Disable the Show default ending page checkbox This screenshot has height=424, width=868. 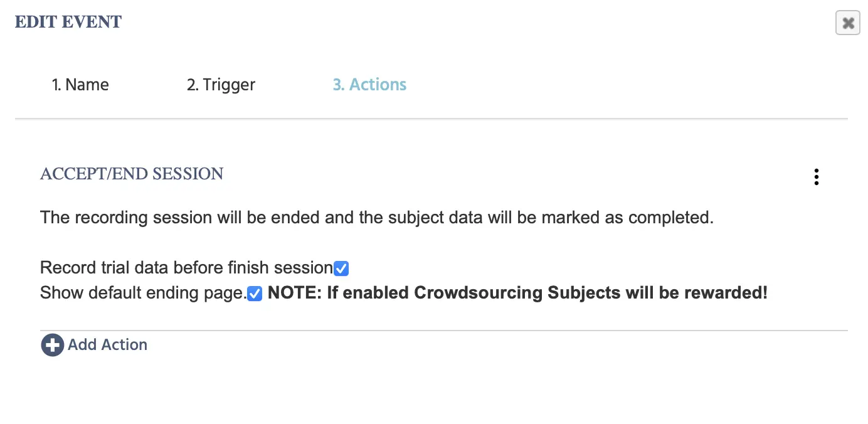255,294
